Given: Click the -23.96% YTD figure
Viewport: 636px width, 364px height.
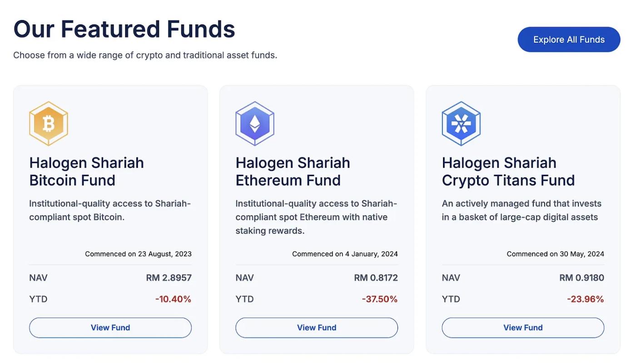Looking at the screenshot, I should click(x=586, y=299).
